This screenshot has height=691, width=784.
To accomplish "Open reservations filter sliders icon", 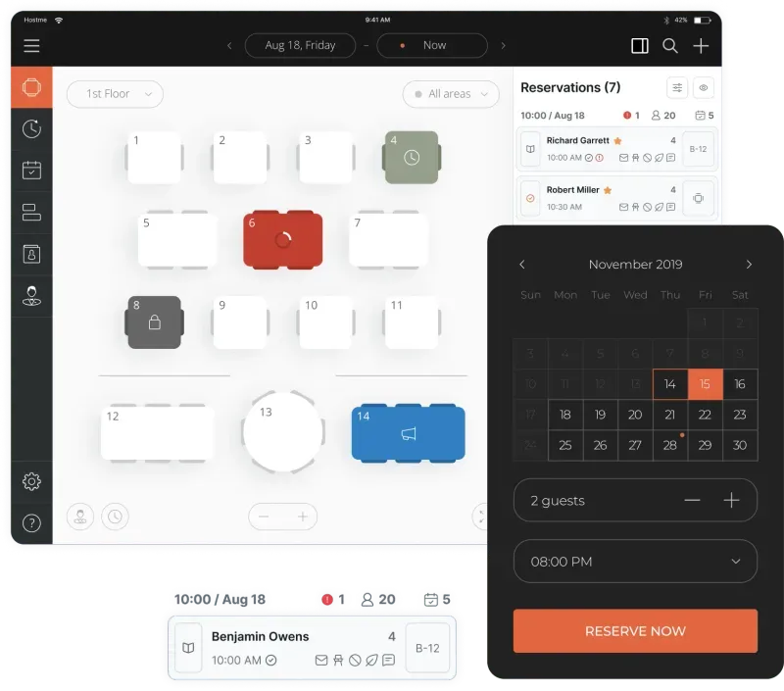I will pos(677,88).
